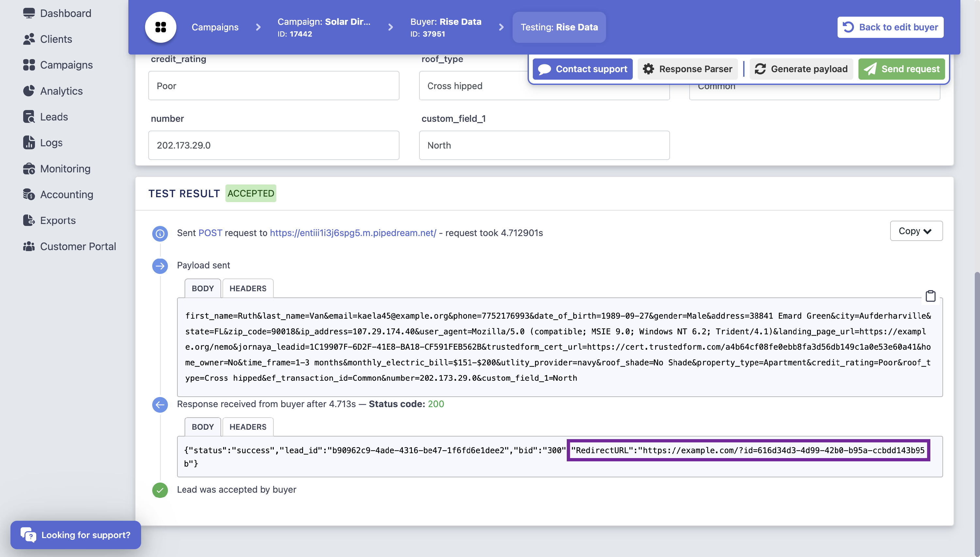This screenshot has width=980, height=557.
Task: Expand the Copy dropdown
Action: [916, 231]
